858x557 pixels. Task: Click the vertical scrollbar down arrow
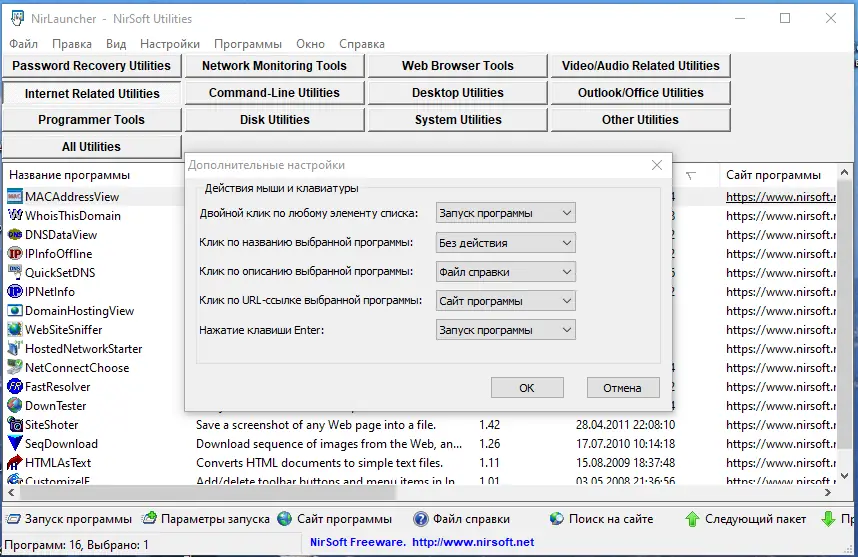tap(844, 476)
